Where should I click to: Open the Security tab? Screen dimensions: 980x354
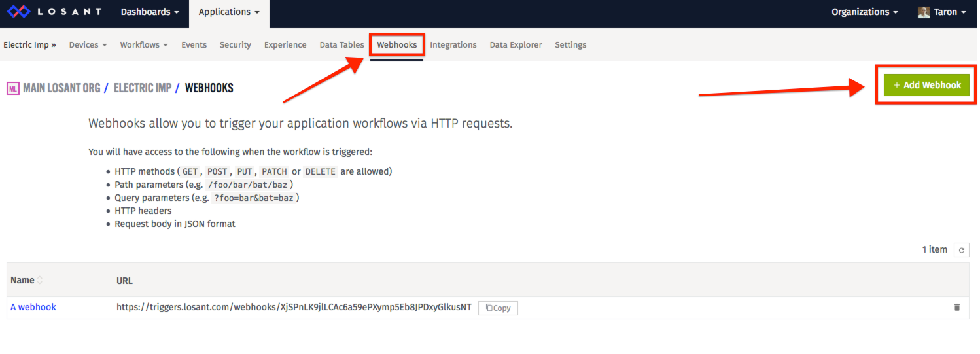[x=236, y=45]
